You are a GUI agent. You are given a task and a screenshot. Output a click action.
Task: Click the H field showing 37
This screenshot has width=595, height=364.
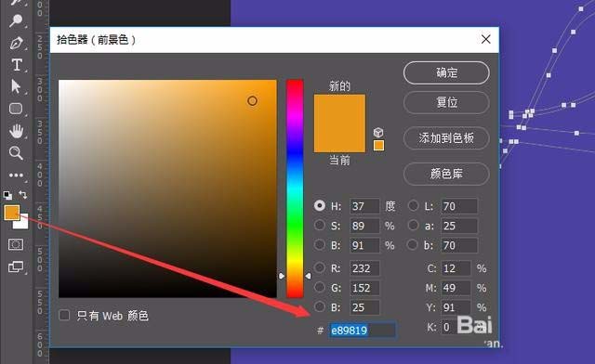tap(364, 206)
